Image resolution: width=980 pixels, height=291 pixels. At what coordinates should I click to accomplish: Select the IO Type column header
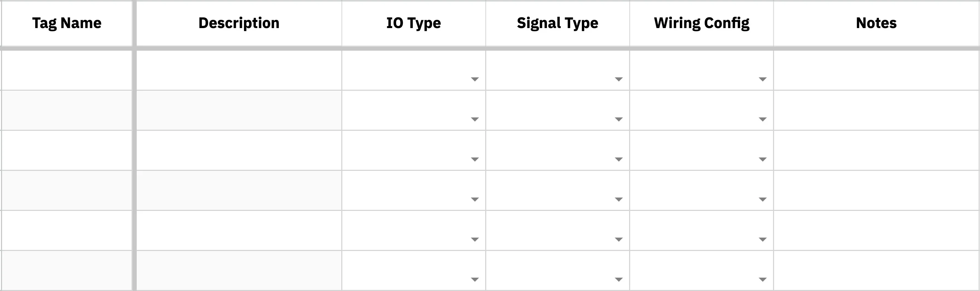pyautogui.click(x=414, y=24)
